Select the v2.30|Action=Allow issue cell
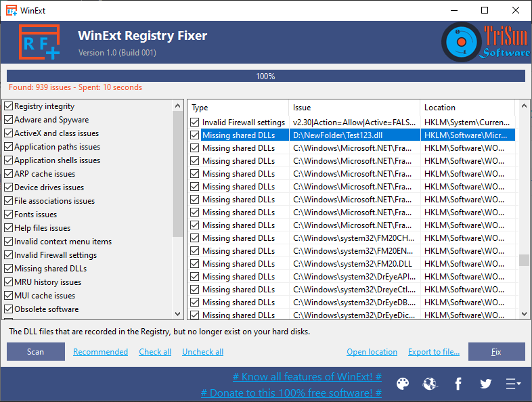This screenshot has height=402, width=532. [355, 122]
